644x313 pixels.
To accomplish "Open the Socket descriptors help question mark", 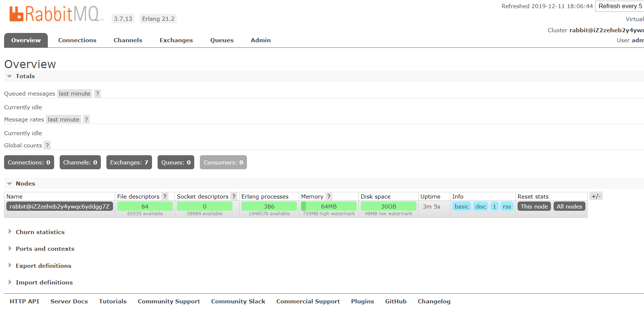I will pos(234,197).
